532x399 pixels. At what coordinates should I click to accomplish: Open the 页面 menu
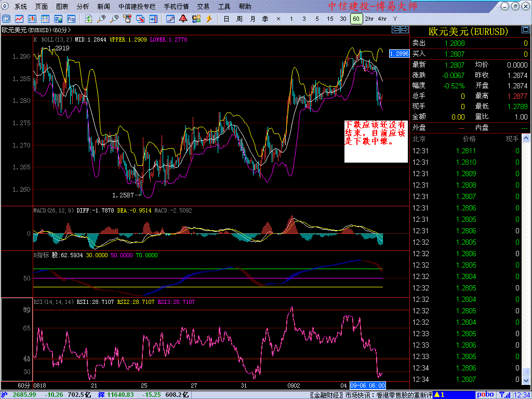(42, 6)
